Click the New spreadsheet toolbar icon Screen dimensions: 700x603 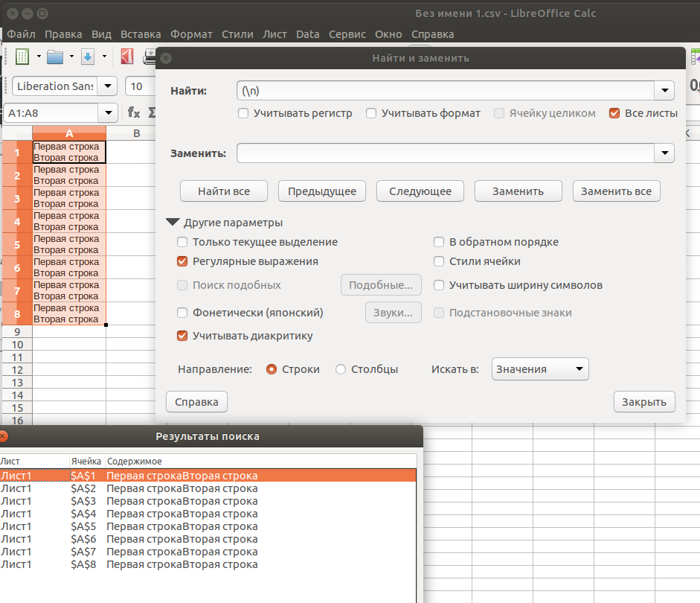(22, 57)
